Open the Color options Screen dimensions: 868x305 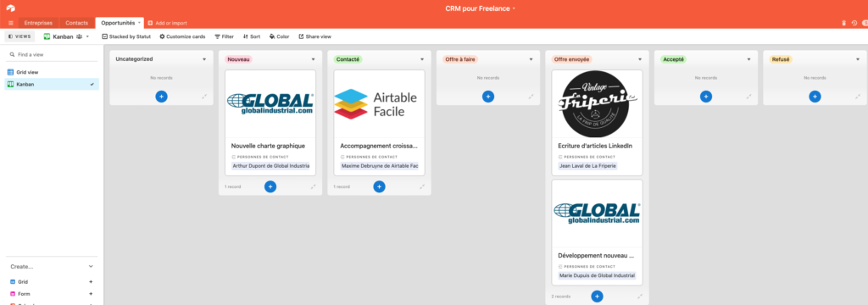[279, 36]
